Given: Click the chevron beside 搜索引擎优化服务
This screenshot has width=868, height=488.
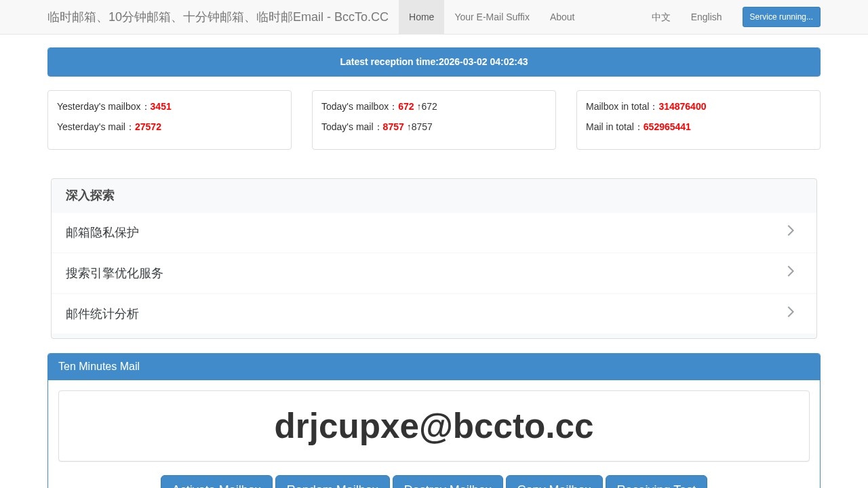Looking at the screenshot, I should [790, 272].
